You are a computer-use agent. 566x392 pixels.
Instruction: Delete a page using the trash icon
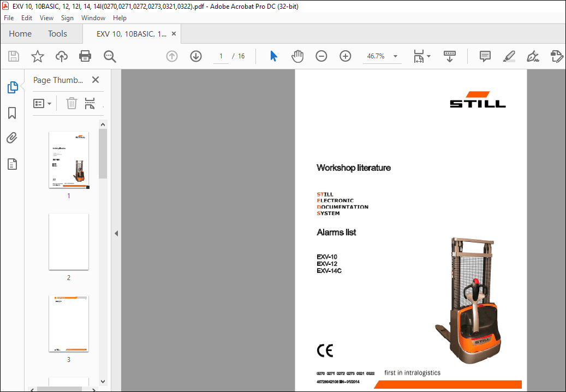tap(71, 103)
